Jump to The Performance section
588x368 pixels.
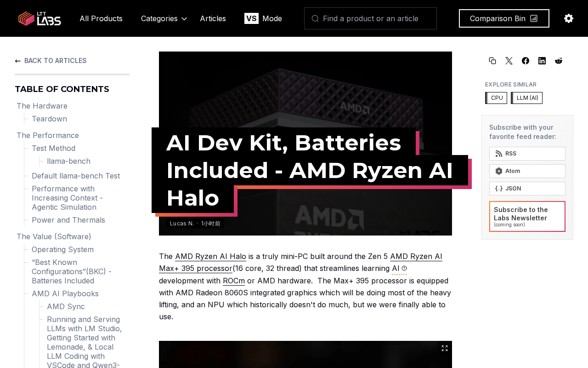48,135
